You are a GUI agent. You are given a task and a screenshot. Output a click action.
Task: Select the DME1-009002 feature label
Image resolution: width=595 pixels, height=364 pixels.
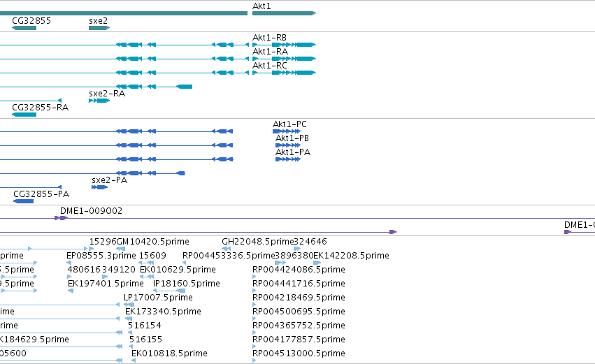[x=92, y=211]
